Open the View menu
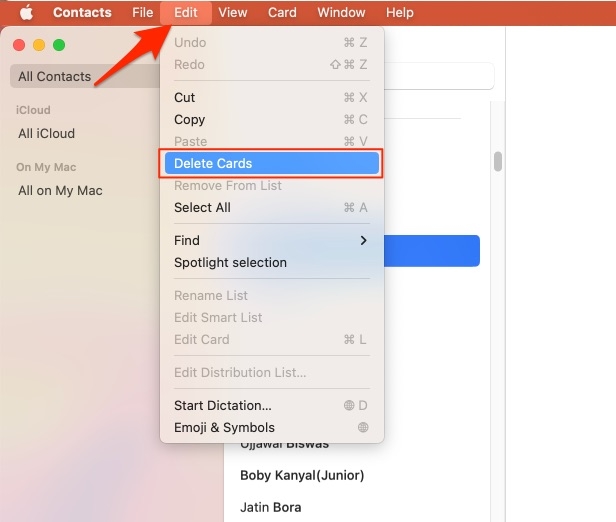The height and width of the screenshot is (522, 616). pyautogui.click(x=233, y=13)
